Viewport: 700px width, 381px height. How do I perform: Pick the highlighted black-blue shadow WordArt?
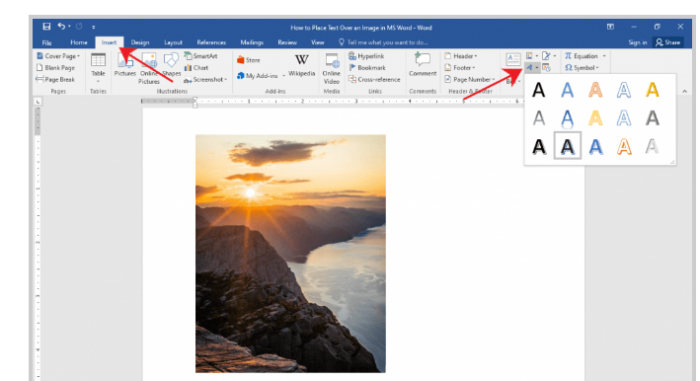(567, 146)
